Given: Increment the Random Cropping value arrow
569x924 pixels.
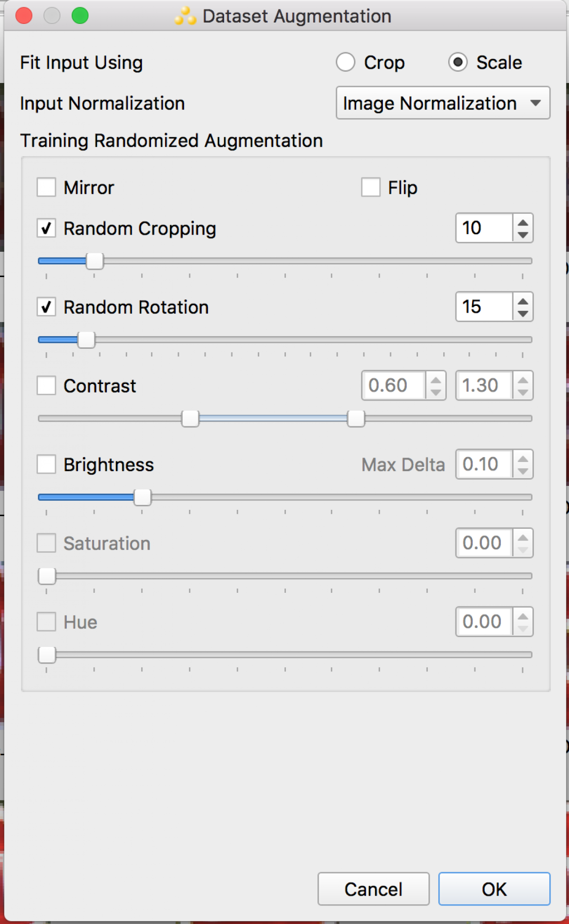Looking at the screenshot, I should [523, 222].
